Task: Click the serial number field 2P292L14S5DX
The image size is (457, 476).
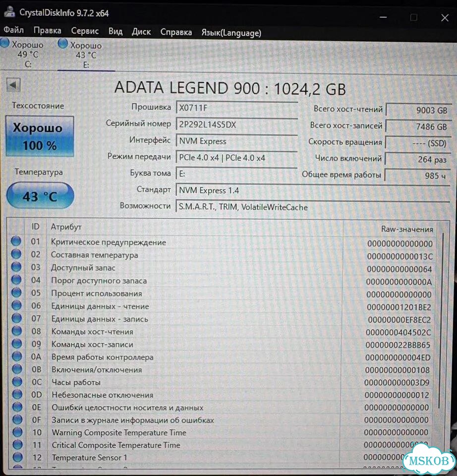Action: [x=237, y=124]
